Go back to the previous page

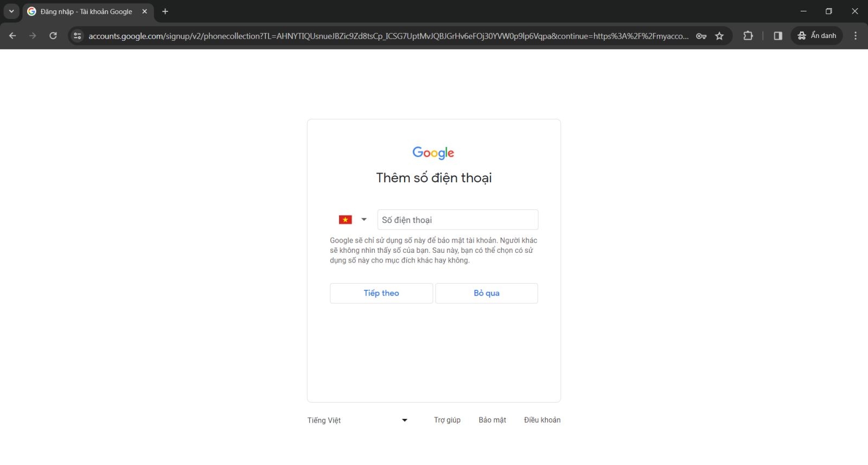click(x=12, y=36)
